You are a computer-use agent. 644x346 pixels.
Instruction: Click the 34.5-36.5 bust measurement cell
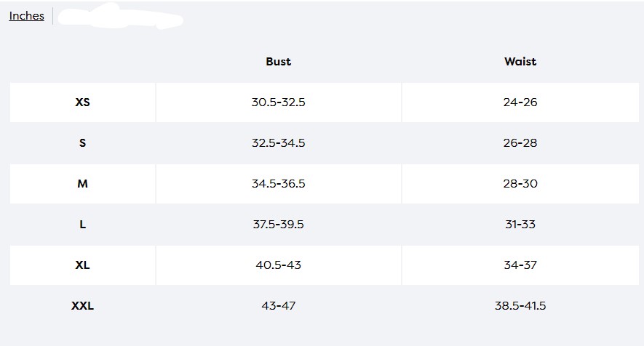(278, 184)
